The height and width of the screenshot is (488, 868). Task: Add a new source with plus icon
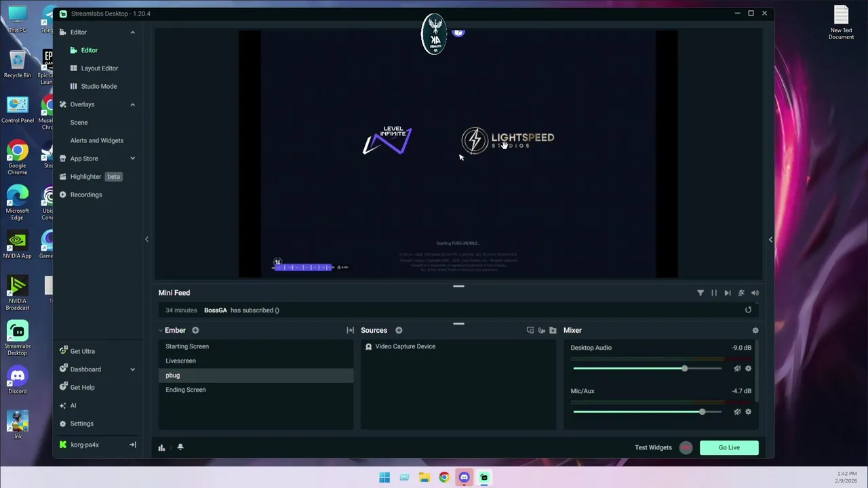point(399,330)
